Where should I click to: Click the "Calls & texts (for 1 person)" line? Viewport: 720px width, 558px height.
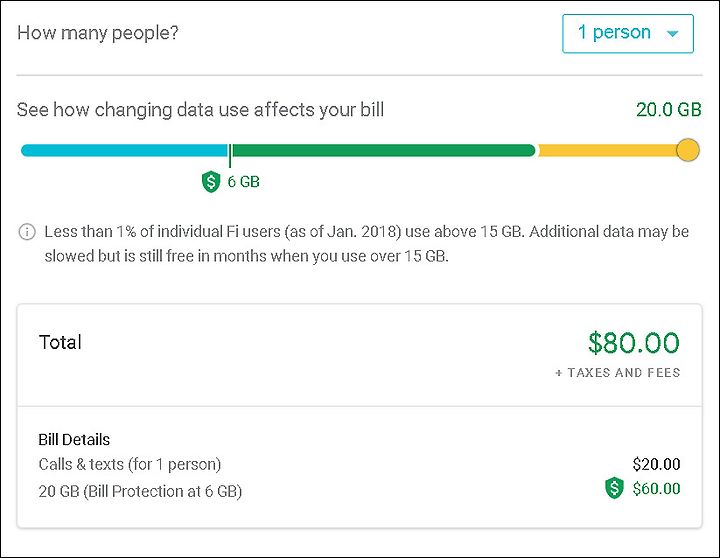coord(130,464)
